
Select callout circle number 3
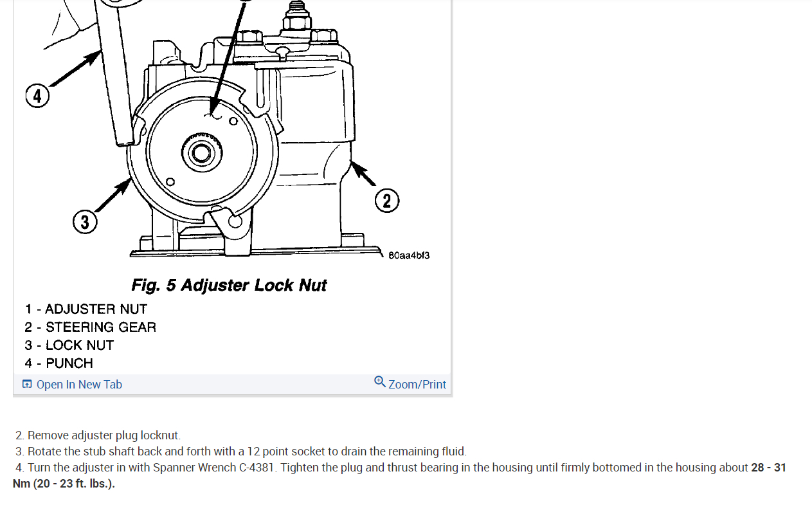point(85,223)
